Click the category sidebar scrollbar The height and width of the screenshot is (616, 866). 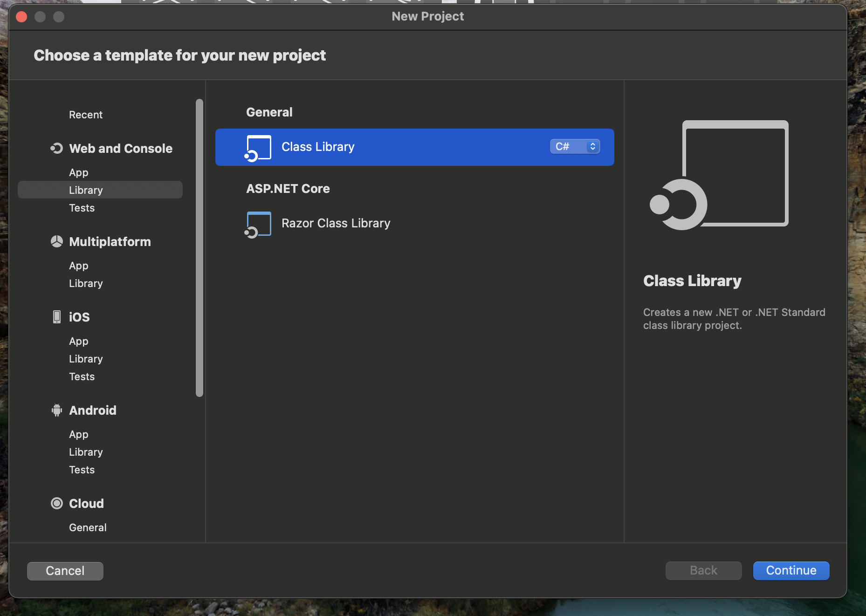click(x=199, y=248)
